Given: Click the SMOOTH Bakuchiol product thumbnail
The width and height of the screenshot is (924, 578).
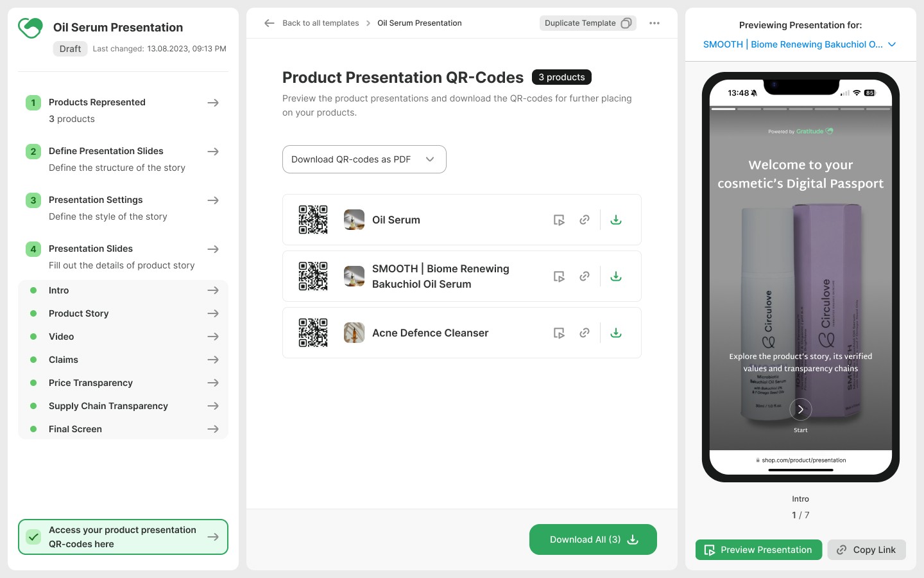Looking at the screenshot, I should (354, 276).
